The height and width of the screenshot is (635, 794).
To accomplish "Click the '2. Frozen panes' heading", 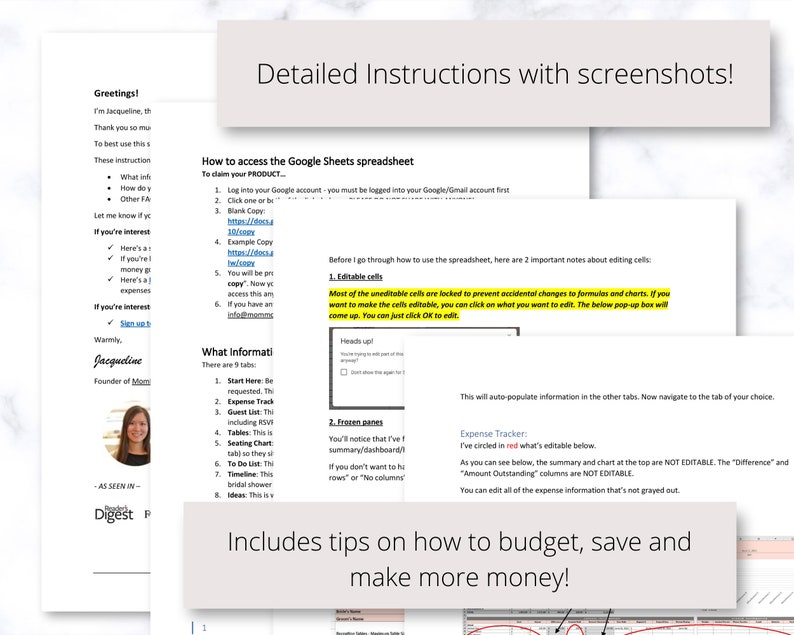I will pyautogui.click(x=355, y=422).
